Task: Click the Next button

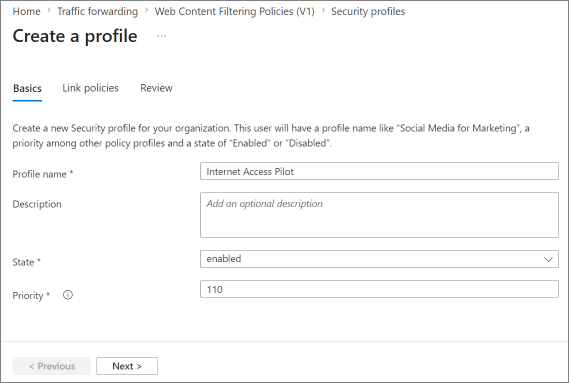Action: [127, 366]
